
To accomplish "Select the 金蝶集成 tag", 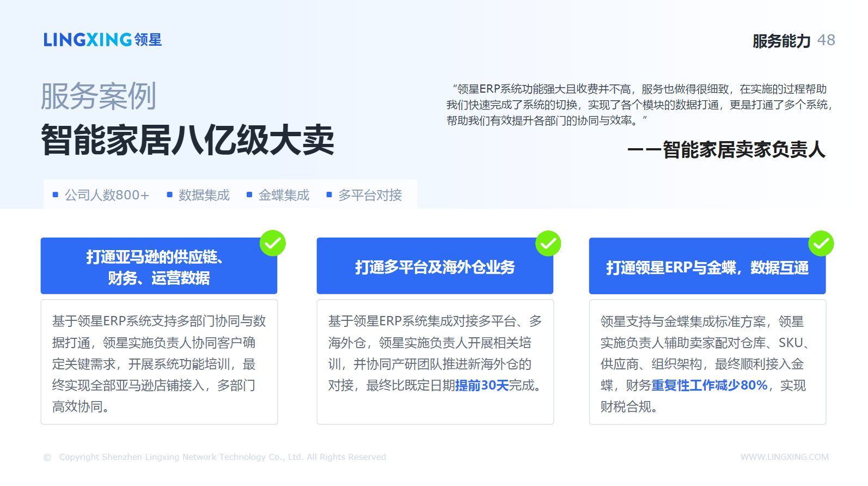I will pos(278,195).
